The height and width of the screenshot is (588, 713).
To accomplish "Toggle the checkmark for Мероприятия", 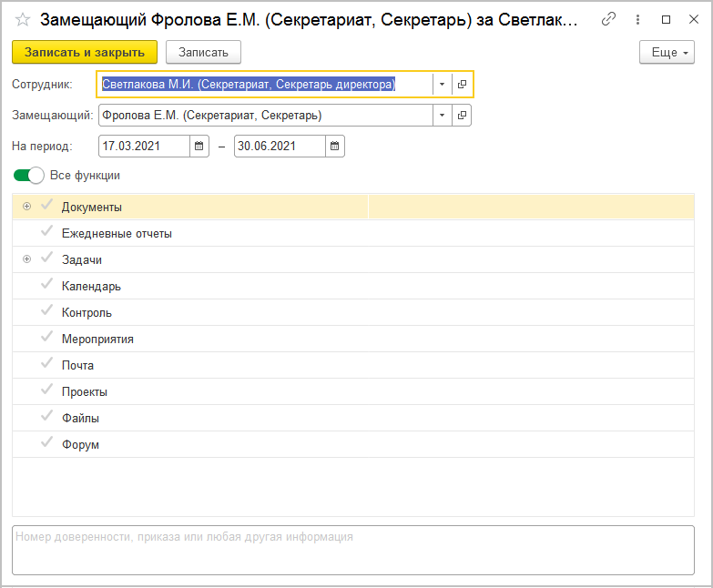I will click(46, 337).
